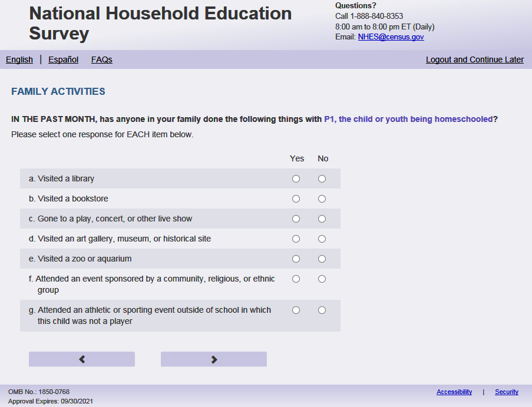Open the FAQs page
Screen dimensions: 532x407
pos(101,59)
